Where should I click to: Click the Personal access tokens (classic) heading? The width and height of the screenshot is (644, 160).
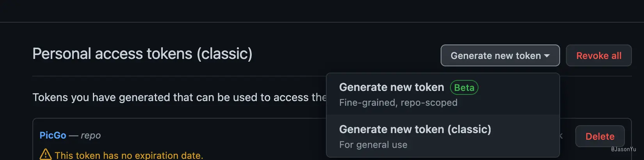142,54
